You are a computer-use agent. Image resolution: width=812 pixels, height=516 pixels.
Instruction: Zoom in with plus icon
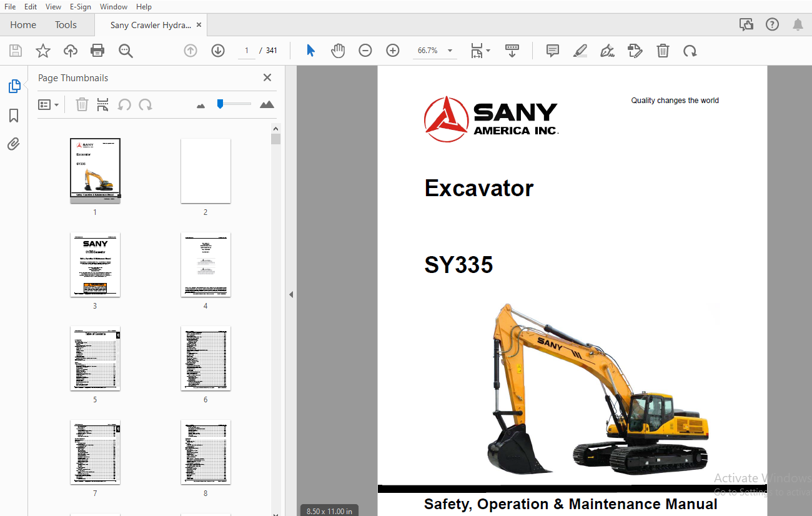point(393,51)
